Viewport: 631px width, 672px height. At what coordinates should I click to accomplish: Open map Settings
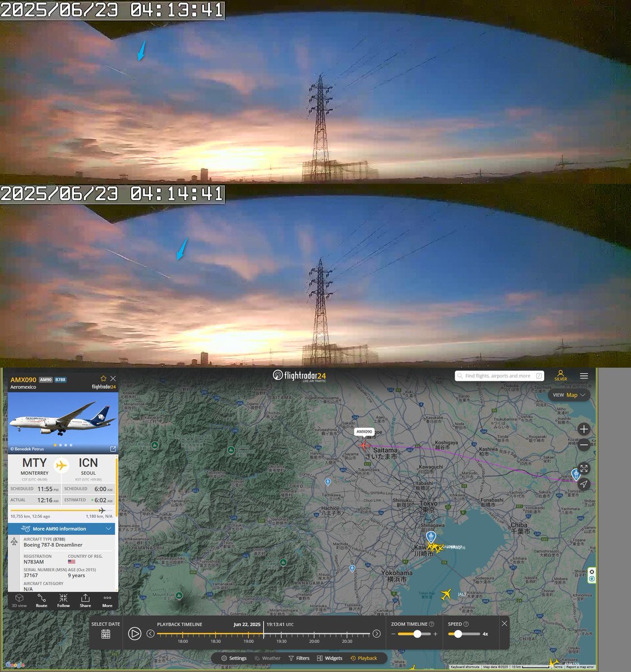pyautogui.click(x=234, y=658)
